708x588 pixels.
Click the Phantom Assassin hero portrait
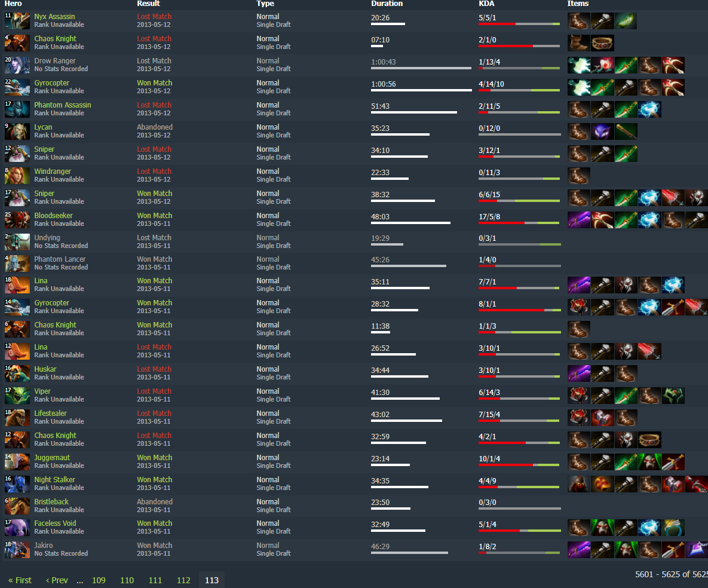pyautogui.click(x=17, y=109)
